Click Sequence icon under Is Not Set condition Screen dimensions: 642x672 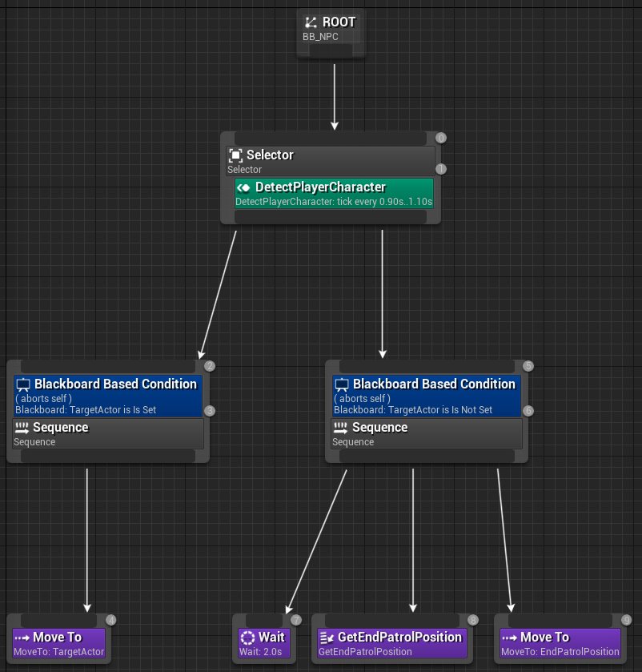340,428
